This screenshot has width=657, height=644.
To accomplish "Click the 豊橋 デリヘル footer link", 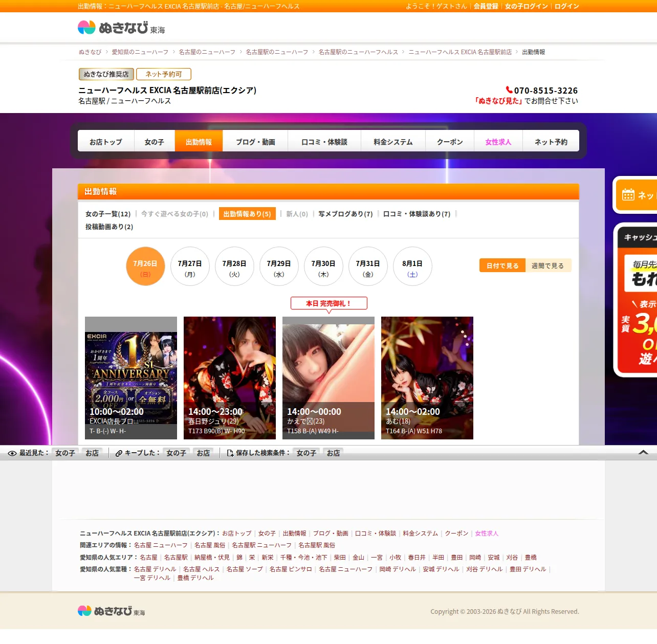I will point(195,578).
